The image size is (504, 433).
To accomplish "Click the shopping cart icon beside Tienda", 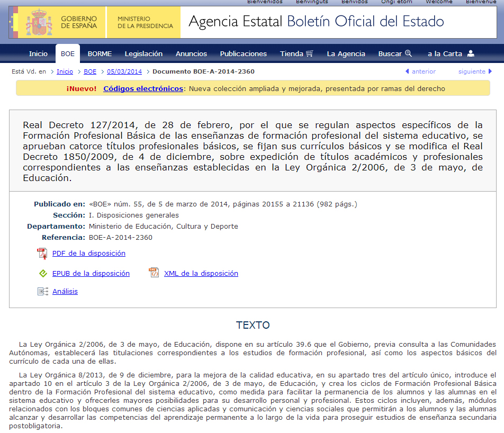I will (x=310, y=53).
